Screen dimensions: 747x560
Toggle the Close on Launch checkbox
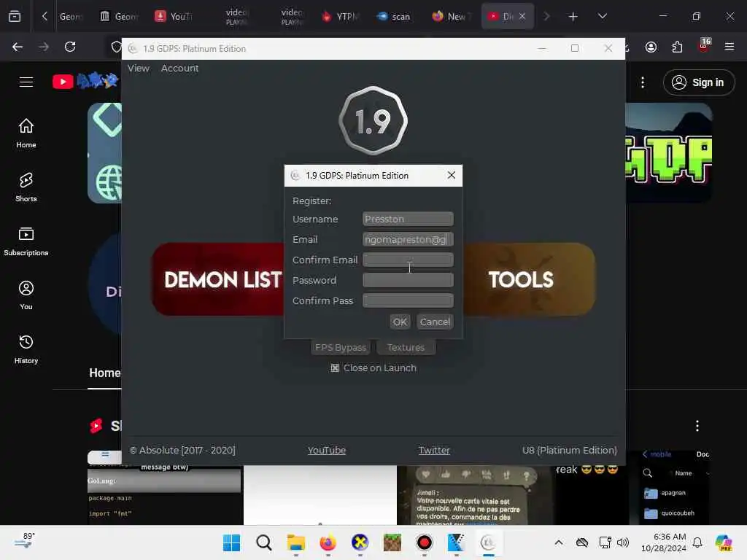click(x=335, y=368)
